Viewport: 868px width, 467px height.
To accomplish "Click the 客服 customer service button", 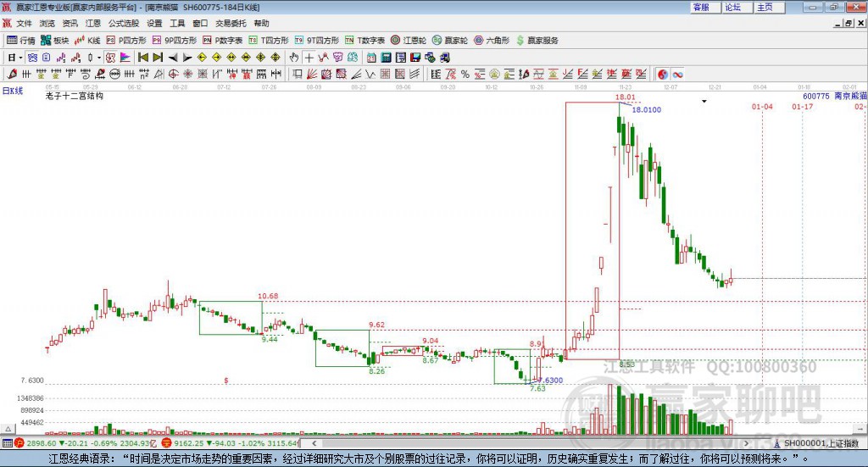I will coord(705,7).
